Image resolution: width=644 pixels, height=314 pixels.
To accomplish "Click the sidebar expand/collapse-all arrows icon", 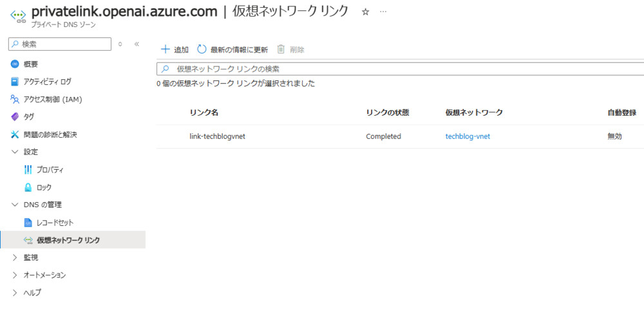I will (x=120, y=44).
